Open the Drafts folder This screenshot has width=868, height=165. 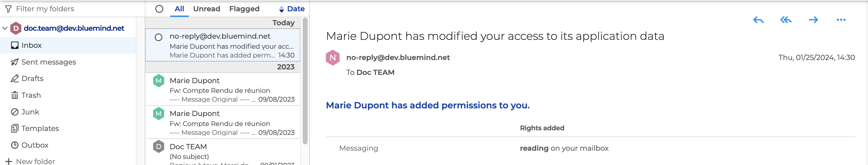(x=32, y=79)
